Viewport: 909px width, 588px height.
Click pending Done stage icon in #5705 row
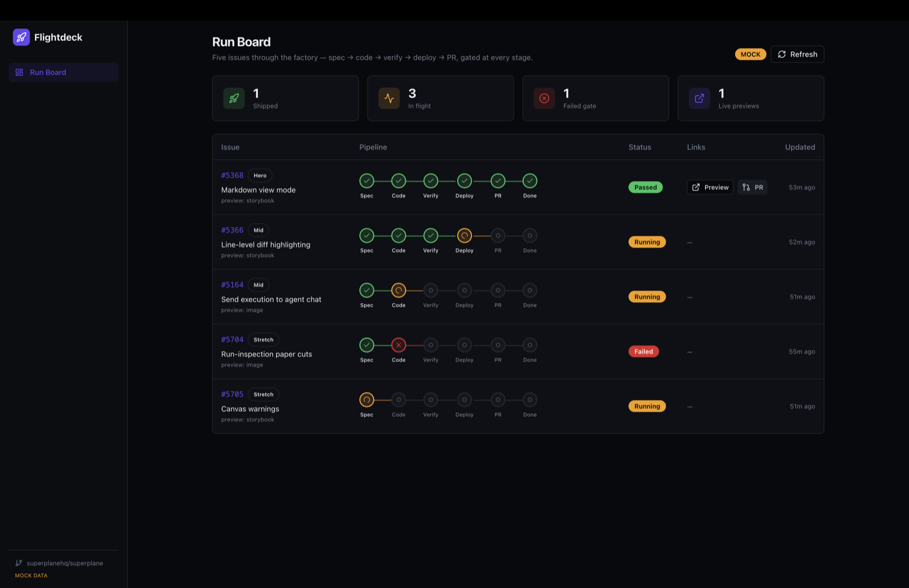[x=530, y=399]
